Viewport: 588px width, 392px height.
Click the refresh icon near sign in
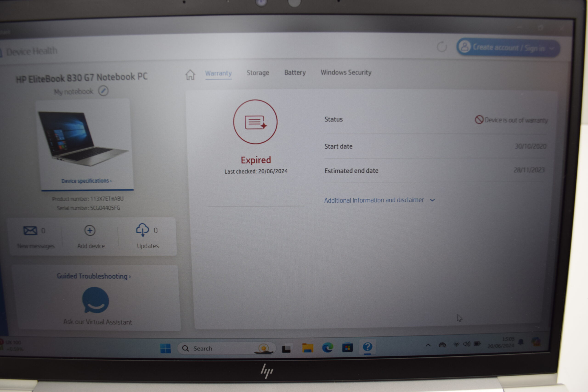[x=442, y=47]
